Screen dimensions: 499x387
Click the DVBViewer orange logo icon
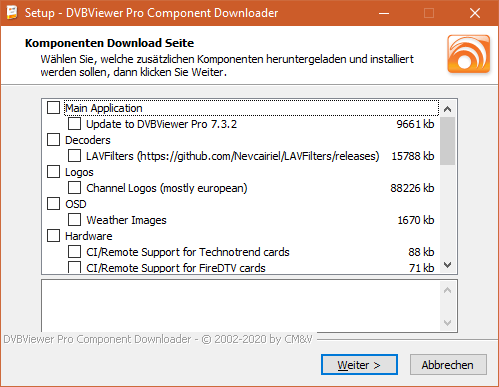(469, 54)
